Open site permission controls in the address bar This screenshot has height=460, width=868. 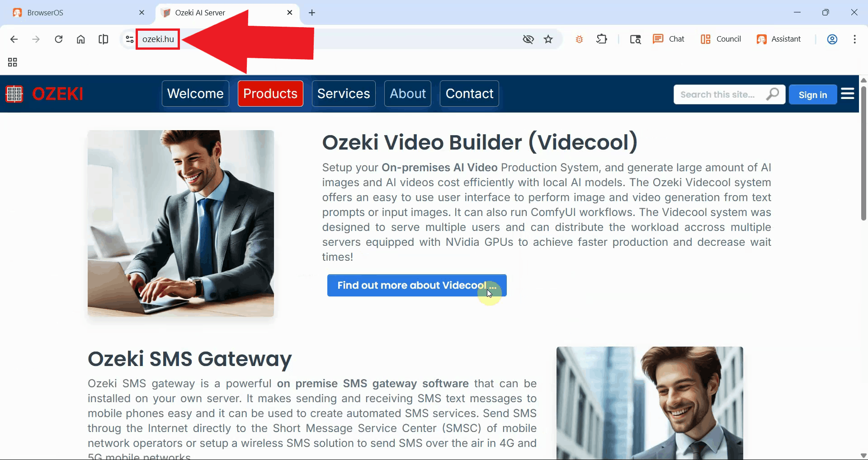[x=129, y=39]
